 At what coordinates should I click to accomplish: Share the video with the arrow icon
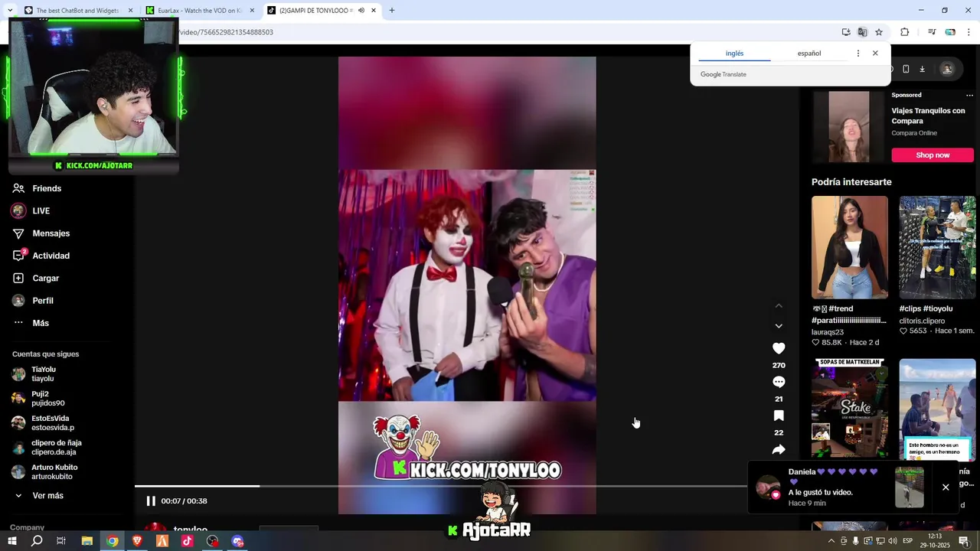click(779, 449)
